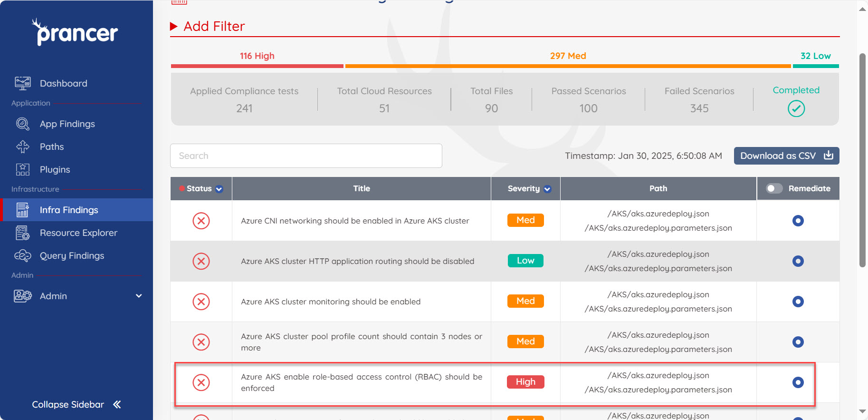Click title about pool profile count 3 nodes

(x=362, y=342)
